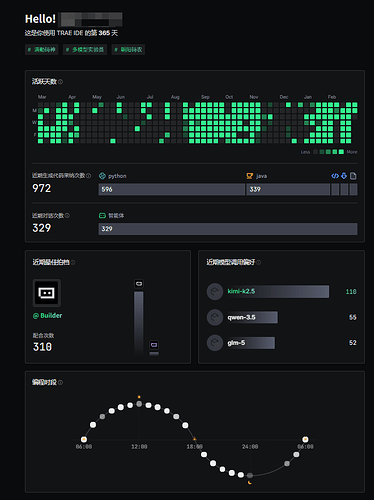
Task: Click the 52 count for glm-5
Action: (x=353, y=343)
